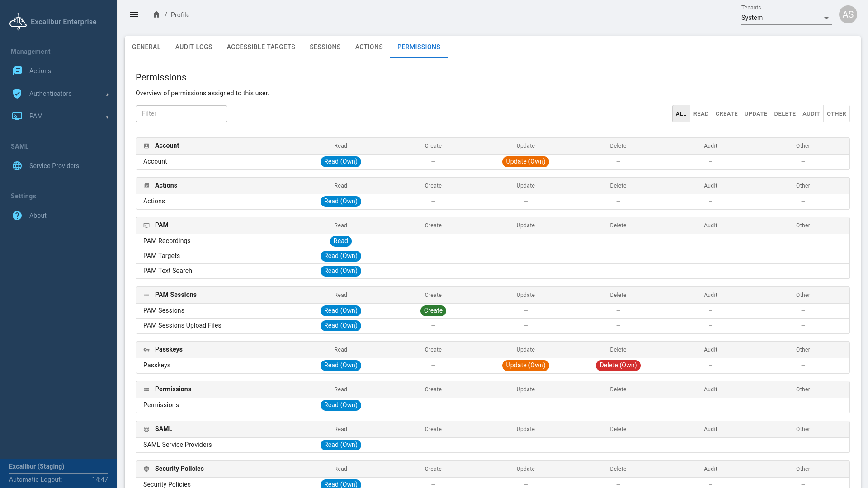The image size is (868, 488).
Task: Click the Passkeys Delete (Own) badge
Action: coord(618,365)
